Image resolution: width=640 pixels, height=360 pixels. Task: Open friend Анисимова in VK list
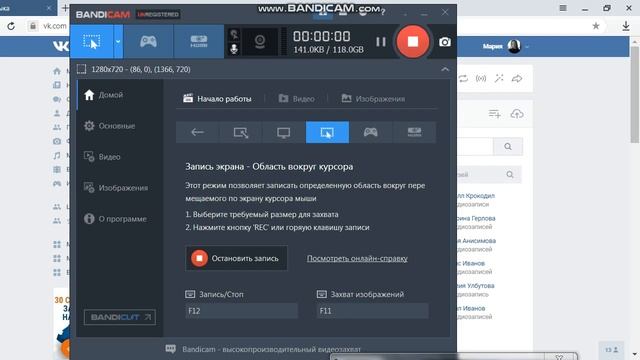coord(476,241)
